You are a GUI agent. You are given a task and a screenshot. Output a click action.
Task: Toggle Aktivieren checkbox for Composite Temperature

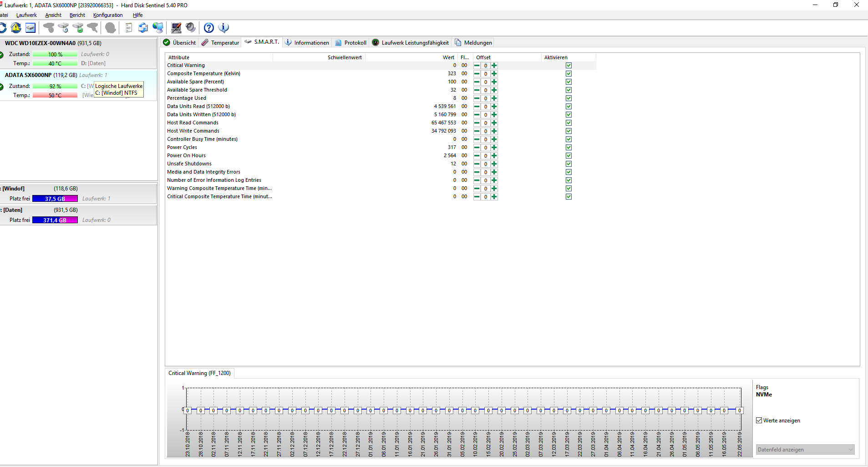click(569, 74)
